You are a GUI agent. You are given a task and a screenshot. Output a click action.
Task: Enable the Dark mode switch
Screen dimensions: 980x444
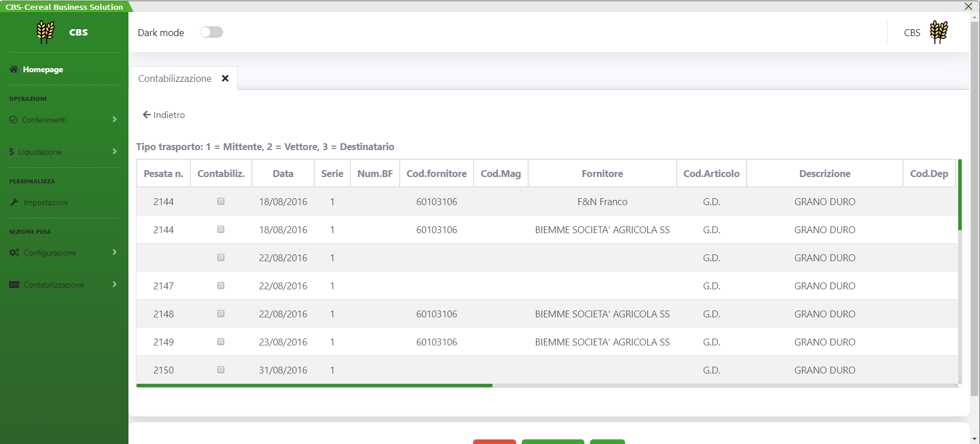tap(211, 32)
